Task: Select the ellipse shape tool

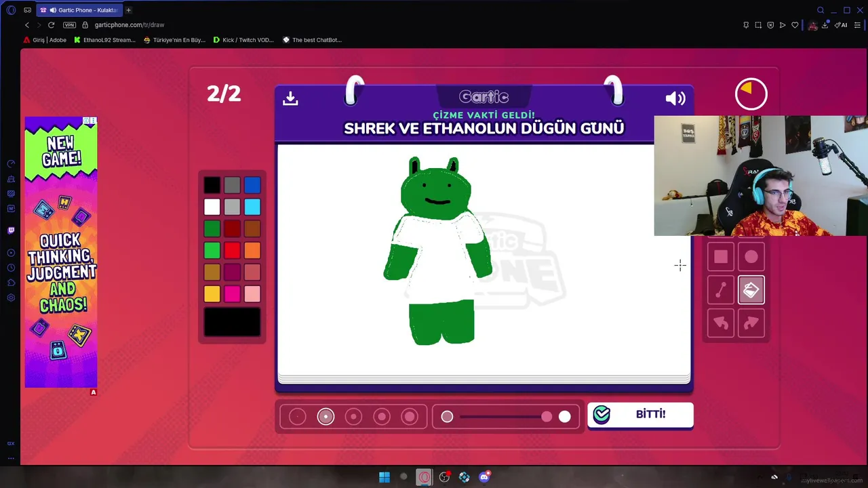Action: click(751, 257)
